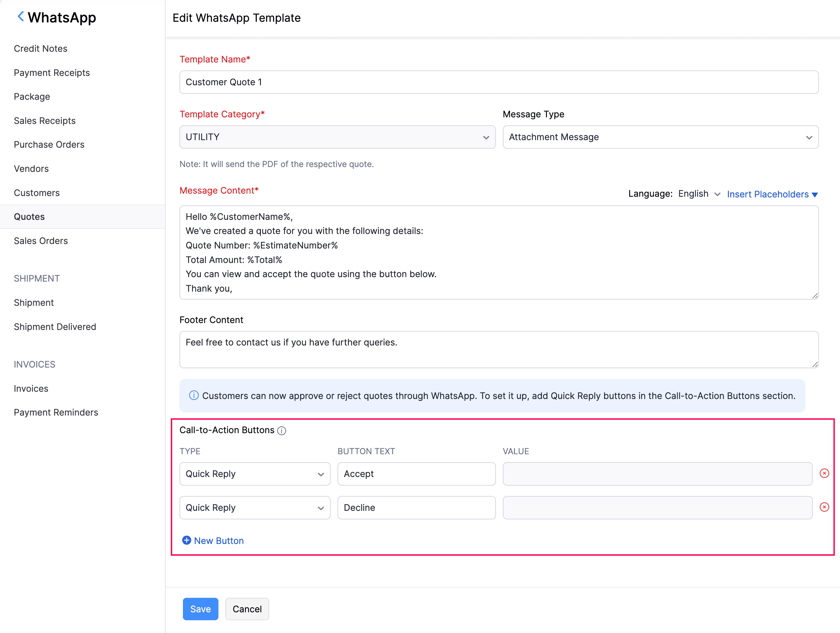Save the WhatsApp template

201,609
